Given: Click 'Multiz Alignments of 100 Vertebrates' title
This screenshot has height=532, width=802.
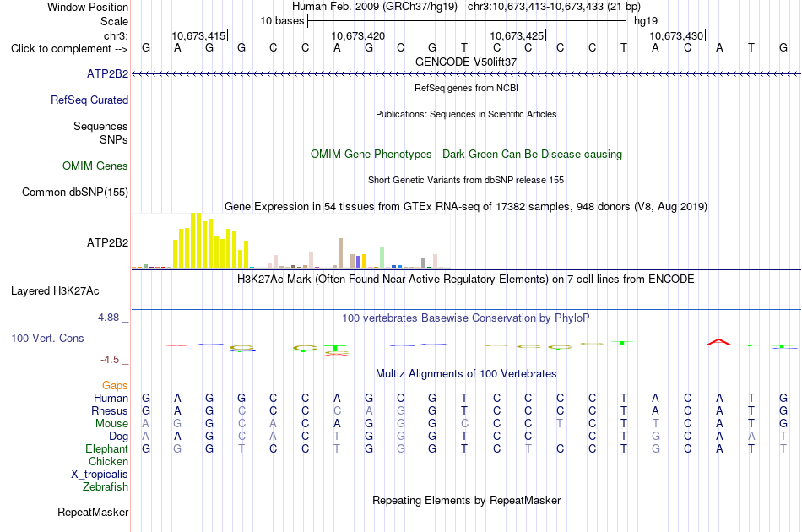Looking at the screenshot, I should pos(466,374).
